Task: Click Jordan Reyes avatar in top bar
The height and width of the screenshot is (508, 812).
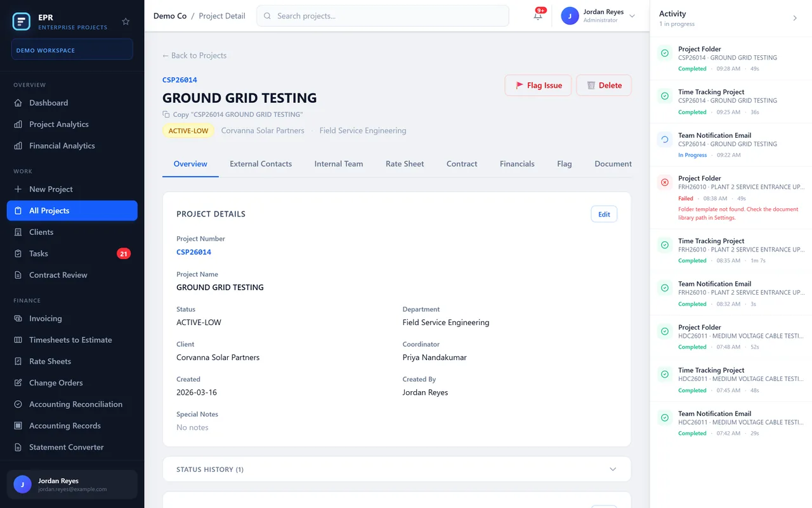Action: tap(570, 16)
